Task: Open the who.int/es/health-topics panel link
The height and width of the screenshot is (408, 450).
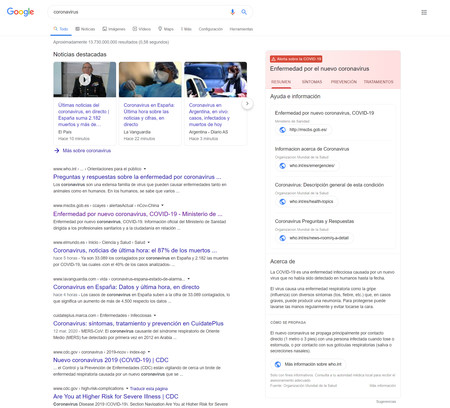Action: point(306,202)
